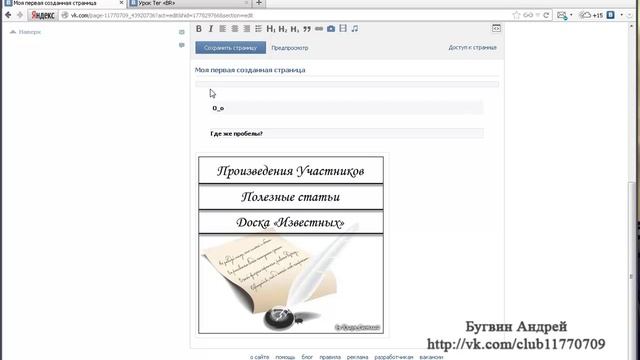Apply Heading 1 style
This screenshot has width=640, height=360.
(x=271, y=29)
